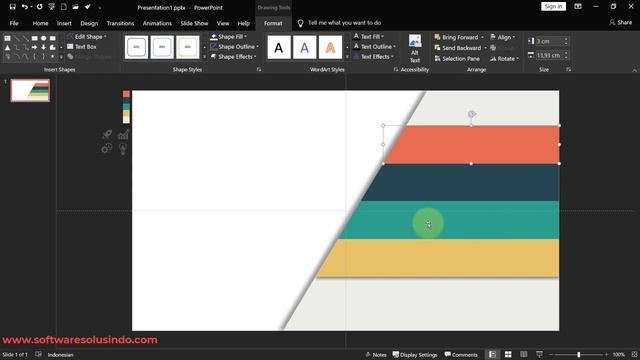Viewport: 640px width, 360px height.
Task: Open the Animations tab
Action: (157, 23)
